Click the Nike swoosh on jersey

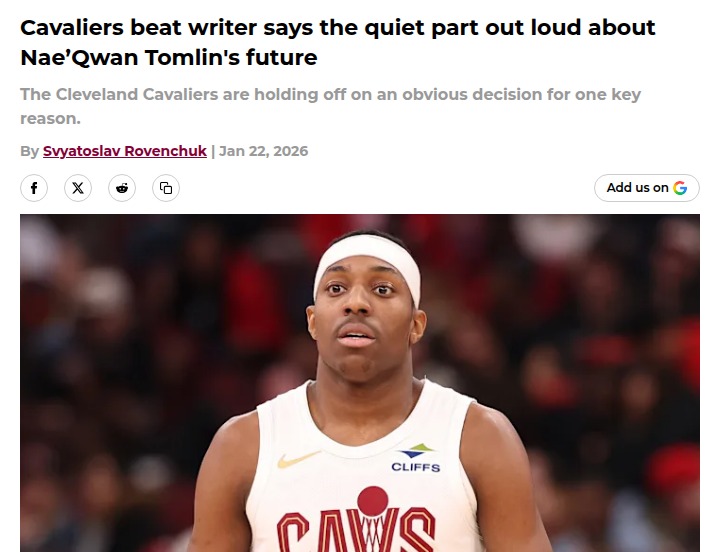click(298, 459)
